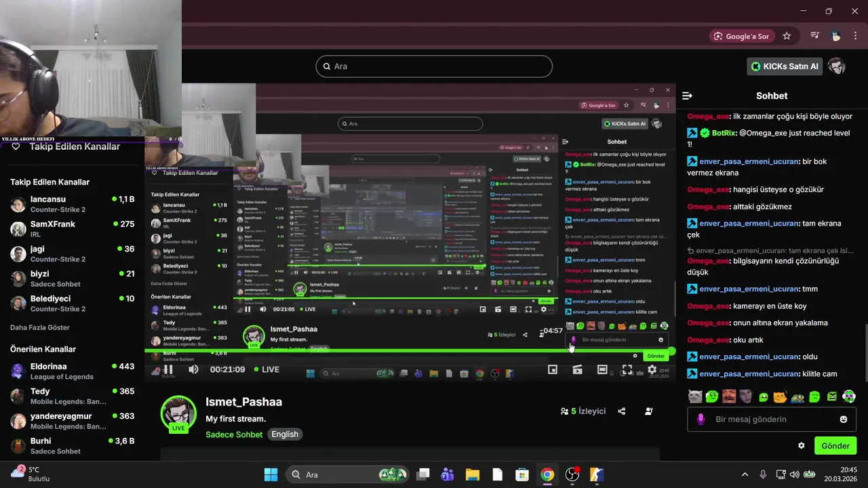The height and width of the screenshot is (488, 868).
Task: Open SamXFrank channel in left sidebar
Action: point(73,228)
